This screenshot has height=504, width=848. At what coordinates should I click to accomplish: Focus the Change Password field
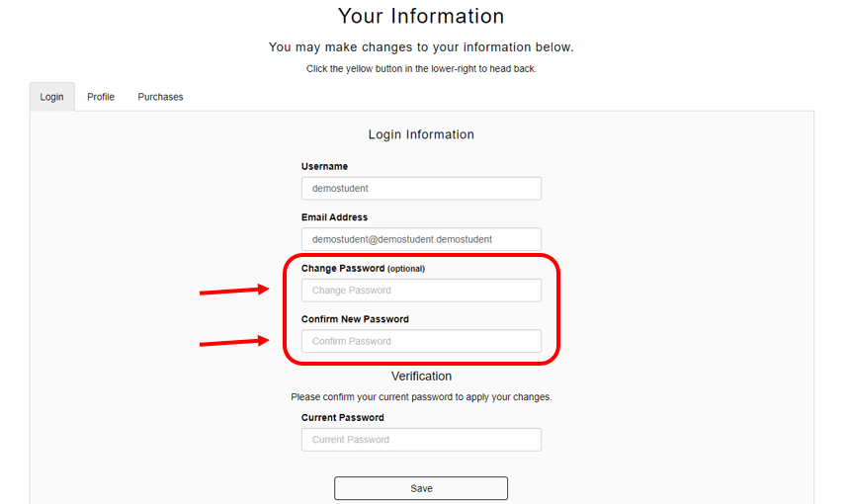coord(421,291)
